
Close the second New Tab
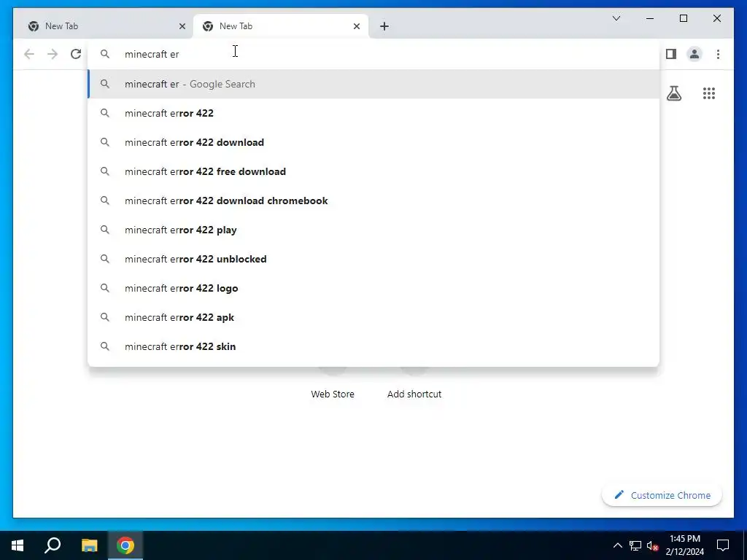click(356, 26)
